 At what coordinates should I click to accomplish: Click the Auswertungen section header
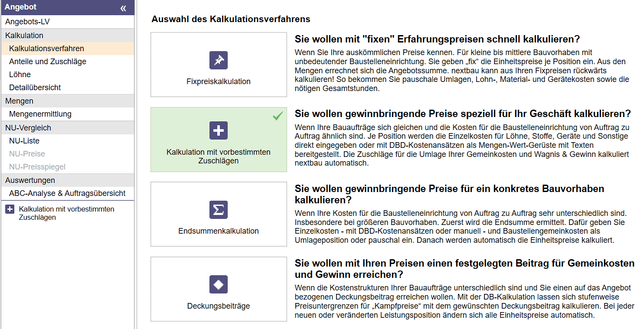coord(30,180)
